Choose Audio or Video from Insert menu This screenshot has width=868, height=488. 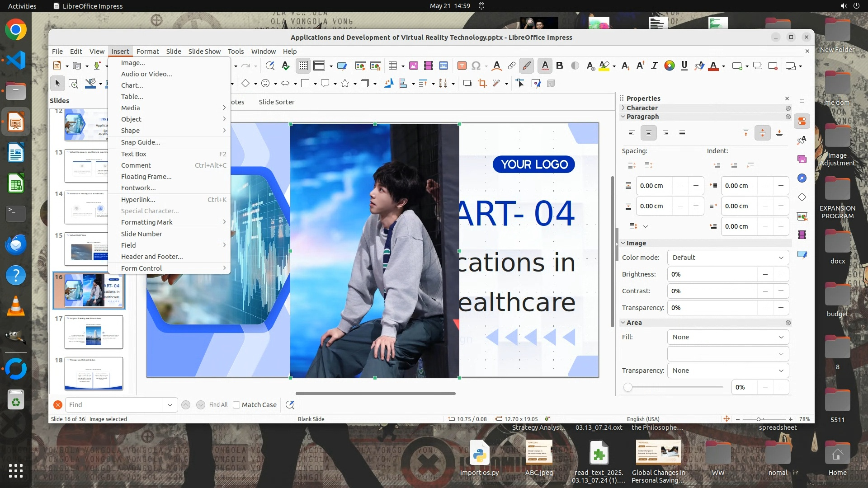146,74
